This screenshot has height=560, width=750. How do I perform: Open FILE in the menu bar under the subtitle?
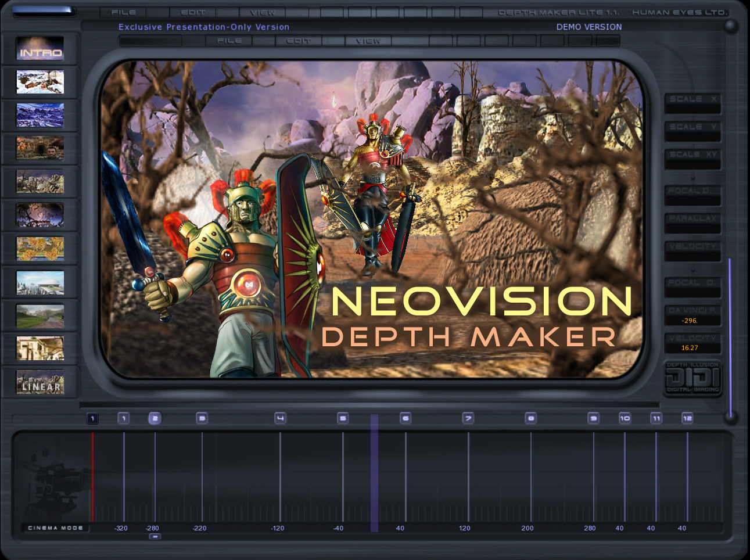point(229,41)
